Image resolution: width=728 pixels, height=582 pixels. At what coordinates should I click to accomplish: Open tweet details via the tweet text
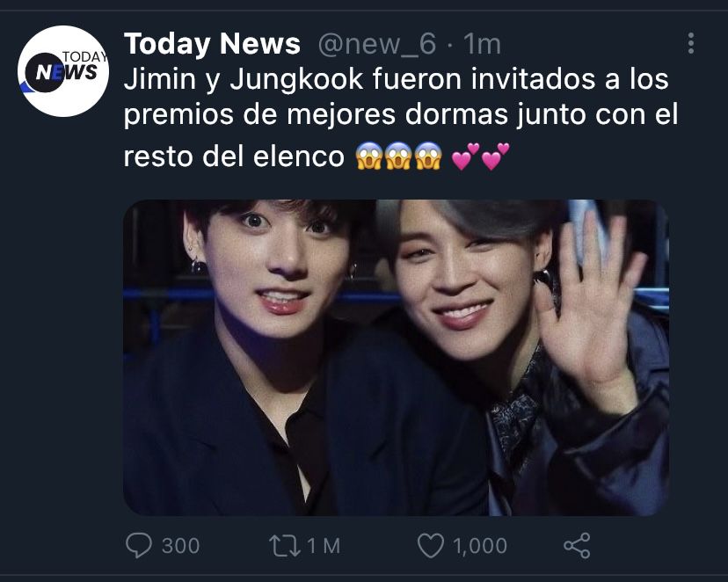pyautogui.click(x=401, y=117)
